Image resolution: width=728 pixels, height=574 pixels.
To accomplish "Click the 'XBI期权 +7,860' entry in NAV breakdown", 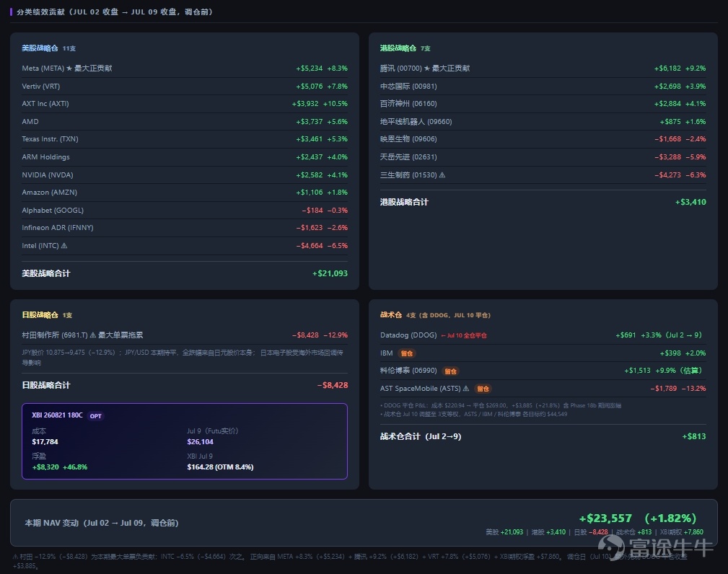I will 682,532.
